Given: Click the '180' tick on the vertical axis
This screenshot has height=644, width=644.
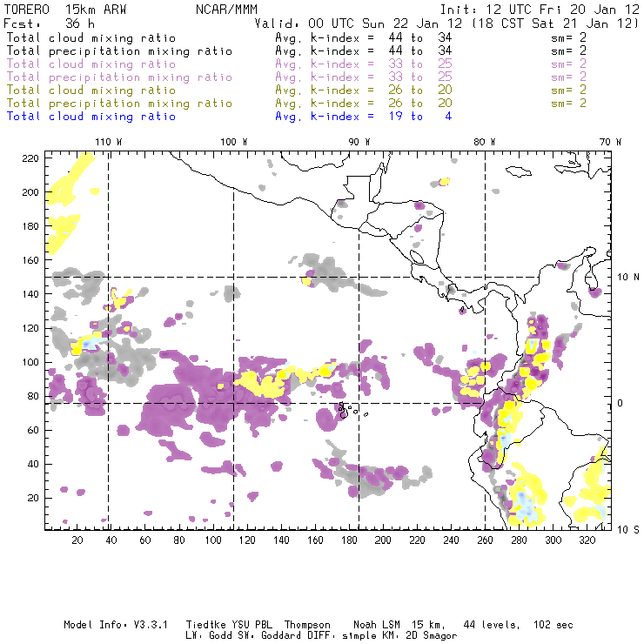Looking at the screenshot, I should pos(30,226).
